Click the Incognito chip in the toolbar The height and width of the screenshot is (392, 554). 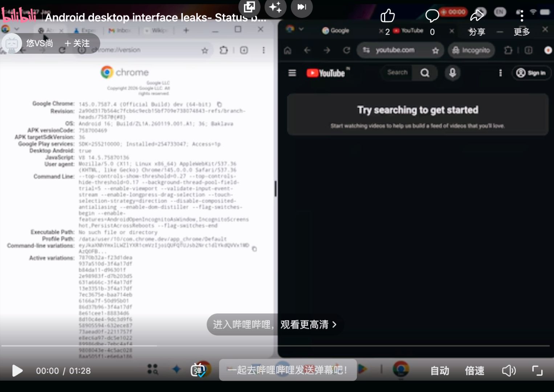tap(471, 50)
